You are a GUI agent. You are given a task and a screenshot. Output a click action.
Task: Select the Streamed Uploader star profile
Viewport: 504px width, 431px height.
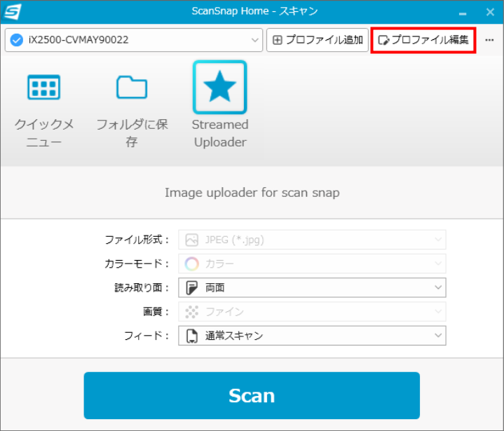219,88
